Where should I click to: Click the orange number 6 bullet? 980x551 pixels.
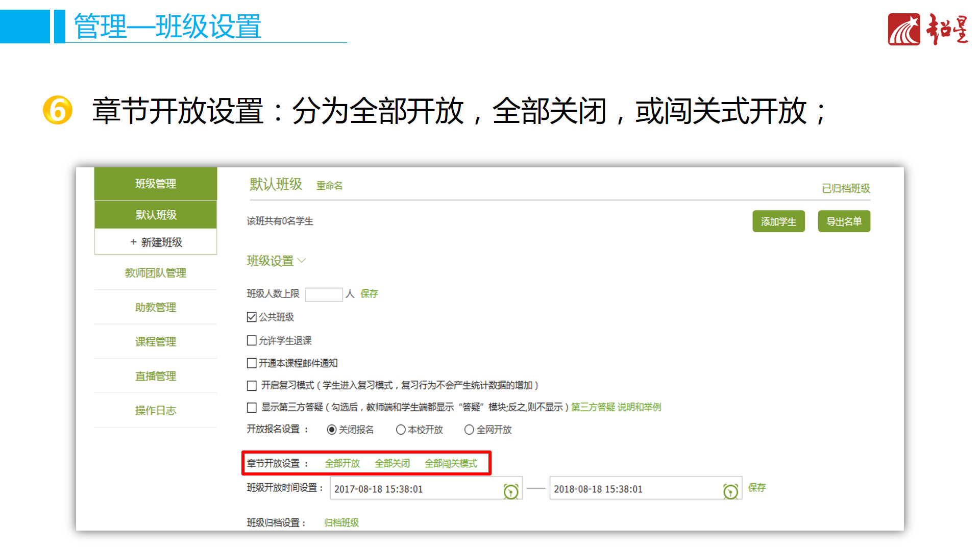pyautogui.click(x=58, y=110)
